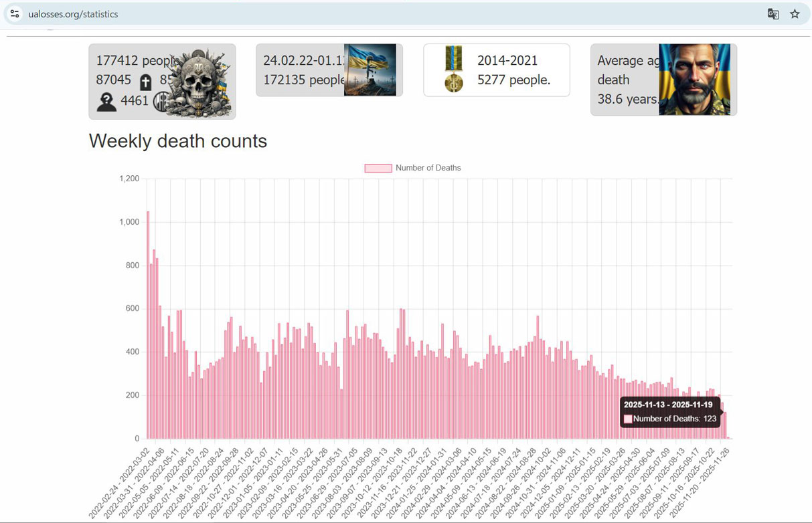
Task: Click the medal icon beside 2014-2021
Action: [454, 70]
